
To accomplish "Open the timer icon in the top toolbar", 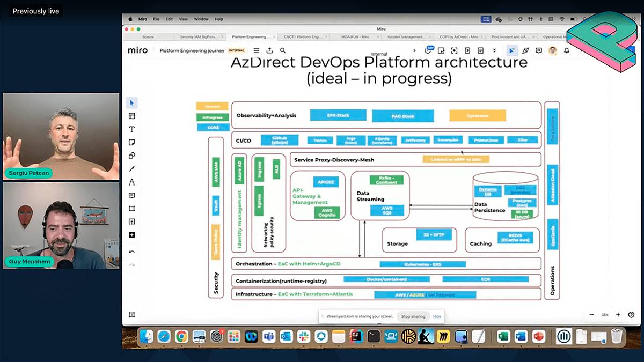I will (x=428, y=50).
